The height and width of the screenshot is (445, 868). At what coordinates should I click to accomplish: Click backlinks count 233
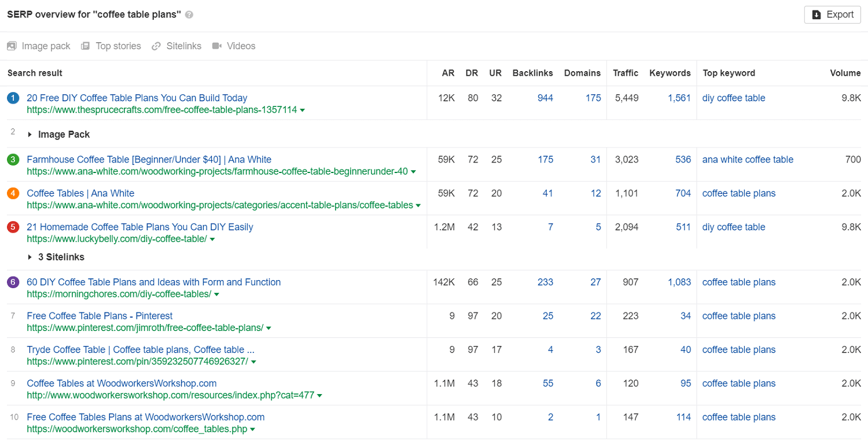(x=545, y=282)
